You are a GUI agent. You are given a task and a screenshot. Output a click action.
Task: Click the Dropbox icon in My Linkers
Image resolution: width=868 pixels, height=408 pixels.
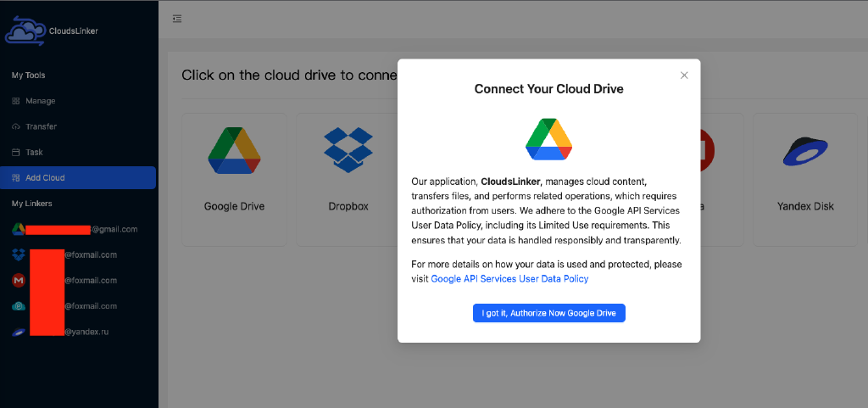tap(19, 254)
